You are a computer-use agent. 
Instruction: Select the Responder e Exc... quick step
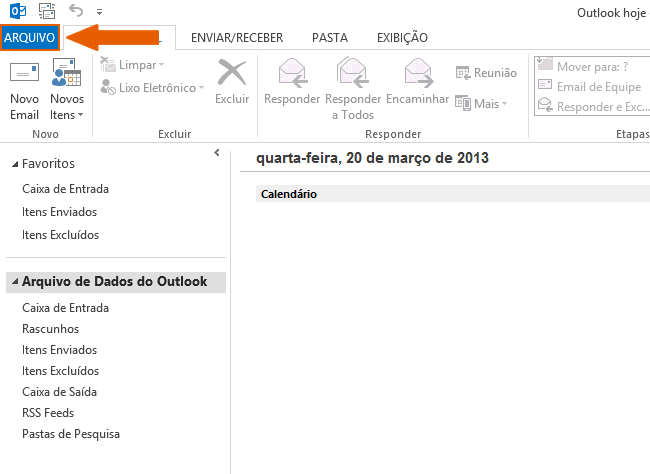click(593, 106)
